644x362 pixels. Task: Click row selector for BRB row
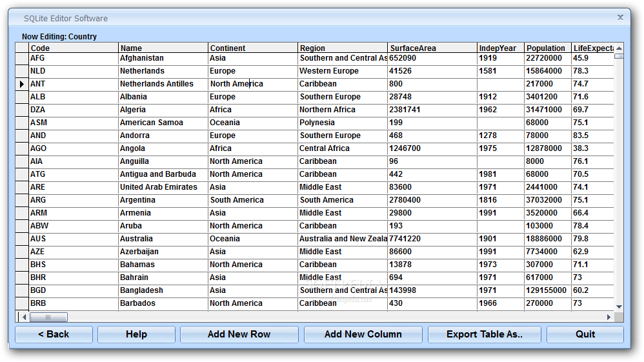click(x=22, y=303)
